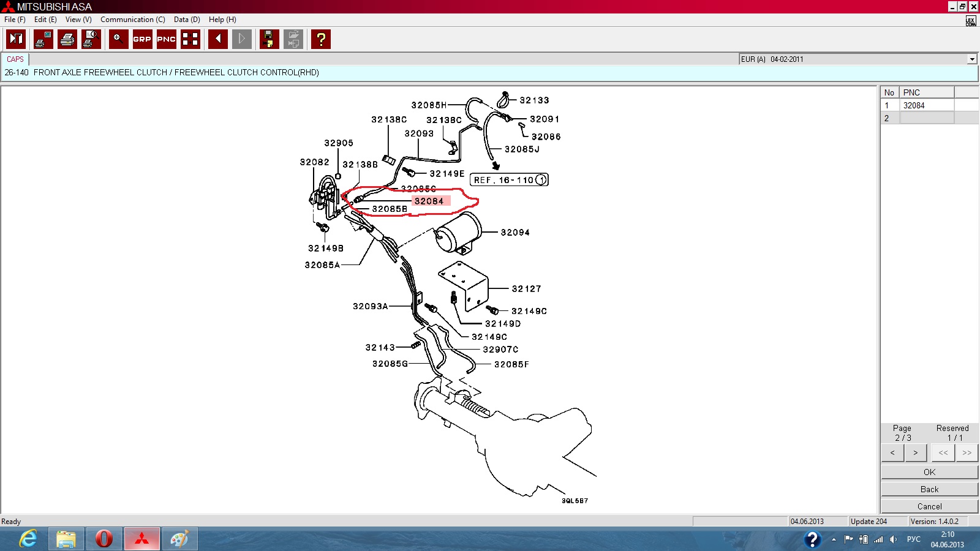Viewport: 980px width, 551px height.
Task: Open Windows Explorer from the taskbar
Action: pyautogui.click(x=66, y=539)
